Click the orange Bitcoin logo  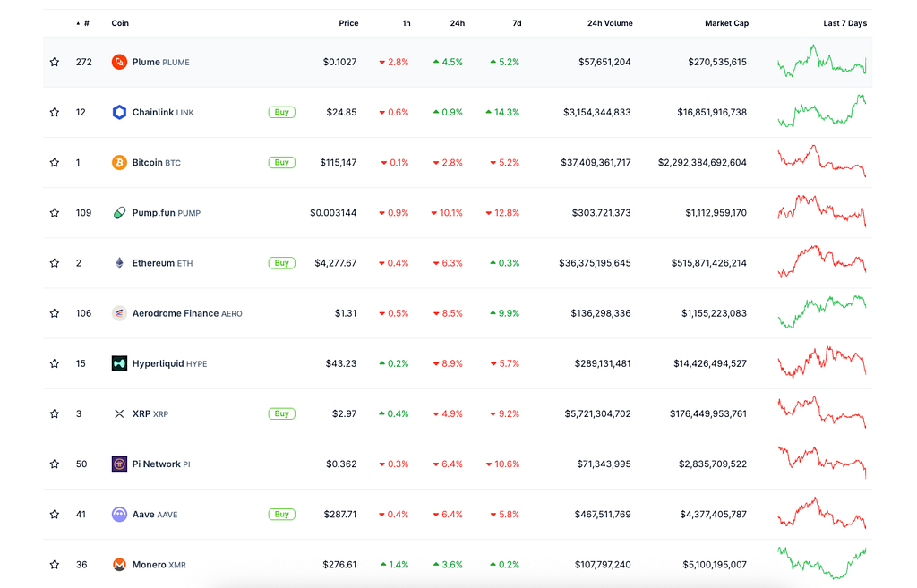click(x=119, y=163)
